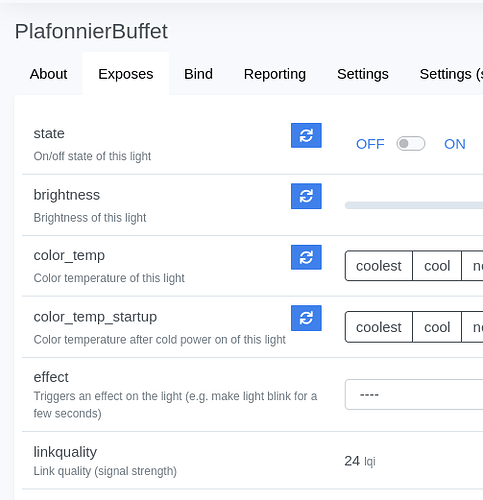Open the effect dropdown
This screenshot has height=500, width=483.
click(414, 394)
